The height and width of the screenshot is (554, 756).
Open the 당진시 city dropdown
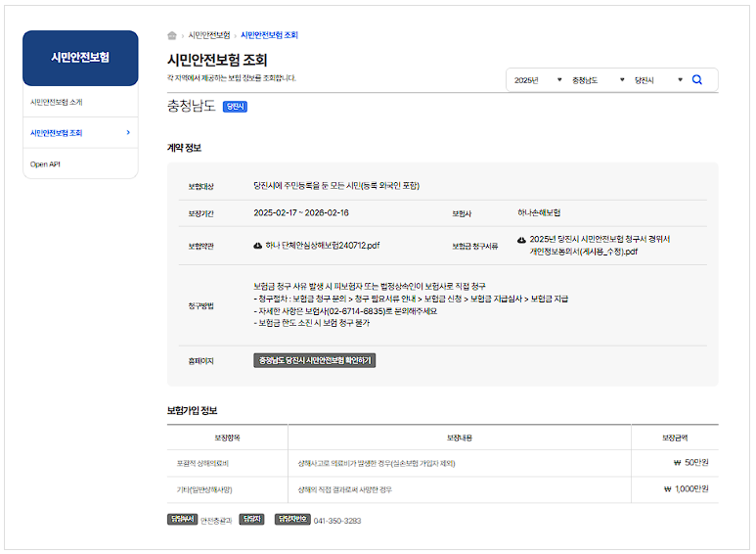[x=658, y=80]
